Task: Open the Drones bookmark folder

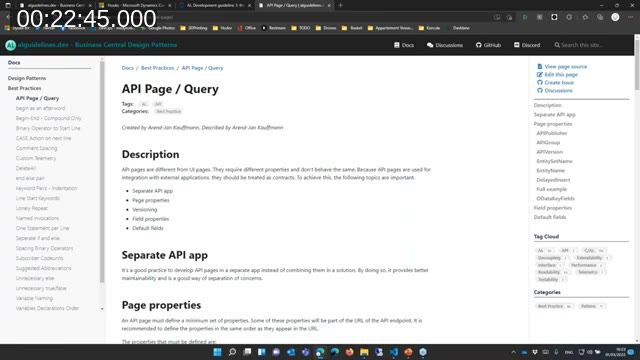Action: [x=326, y=28]
